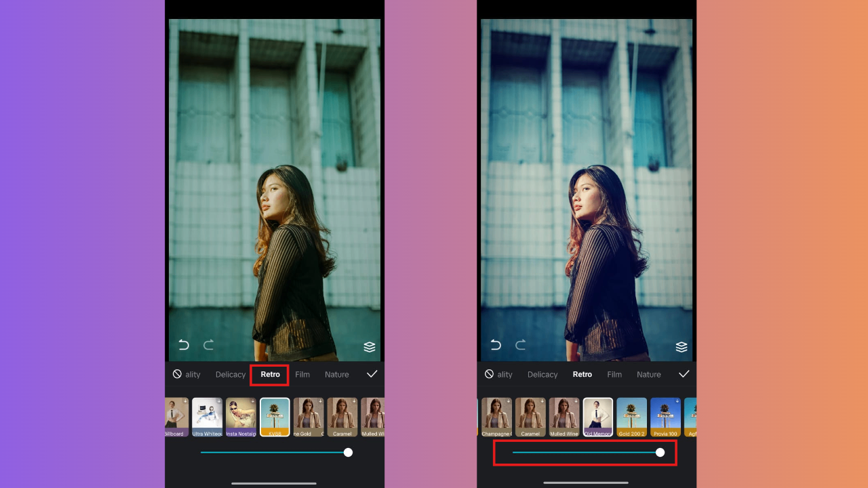Screen dimensions: 868x488
Task: Tap the redo arrow on the left phone
Action: 208,345
